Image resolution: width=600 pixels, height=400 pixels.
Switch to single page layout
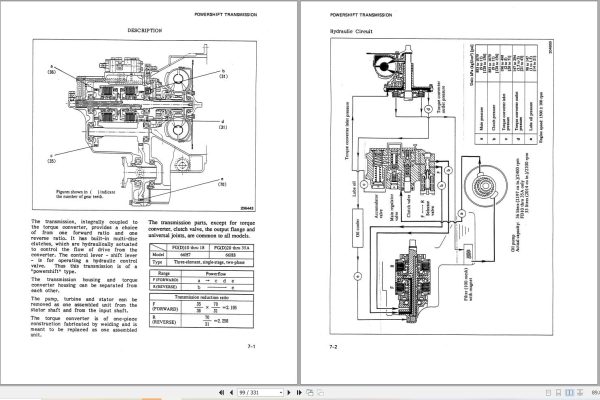548,392
